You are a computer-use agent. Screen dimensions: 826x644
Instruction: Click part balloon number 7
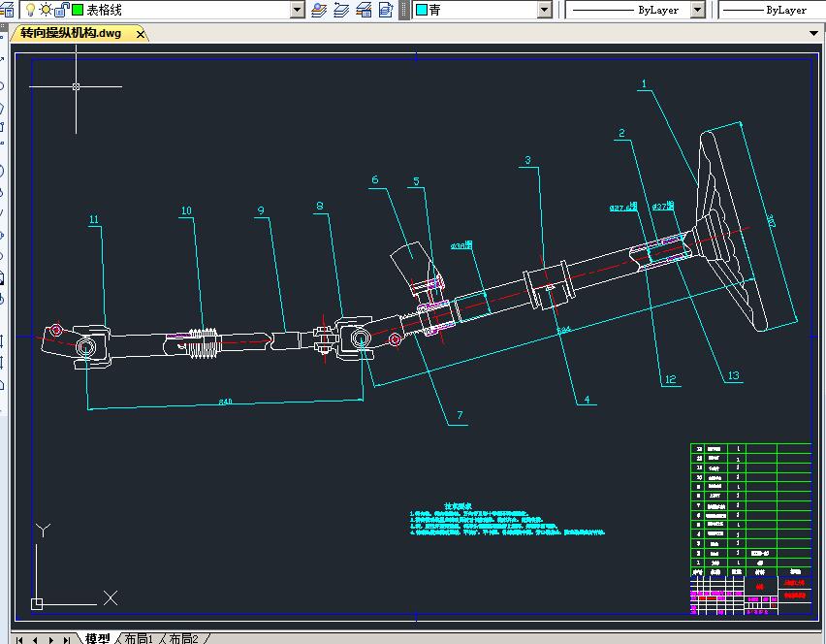pyautogui.click(x=460, y=415)
